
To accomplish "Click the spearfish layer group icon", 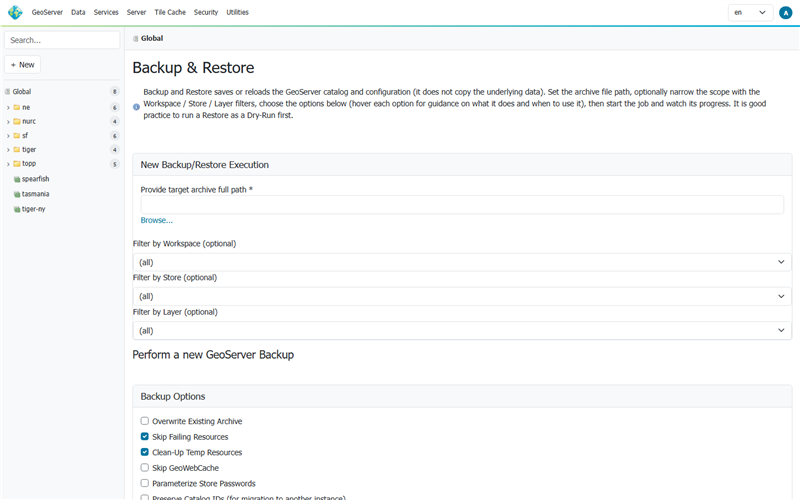I will click(17, 179).
